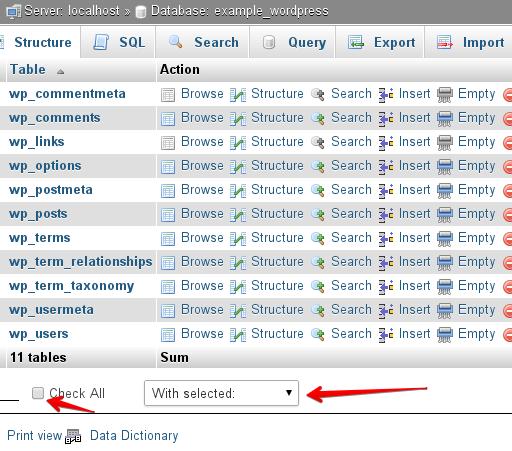
Task: Click the Structure icon for wp_terms row
Action: tap(238, 238)
